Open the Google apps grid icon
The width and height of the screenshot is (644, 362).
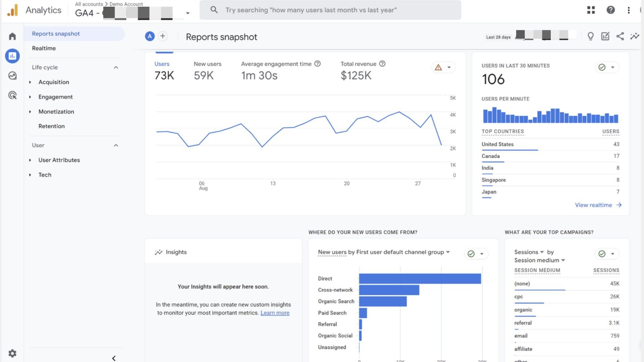pos(591,10)
